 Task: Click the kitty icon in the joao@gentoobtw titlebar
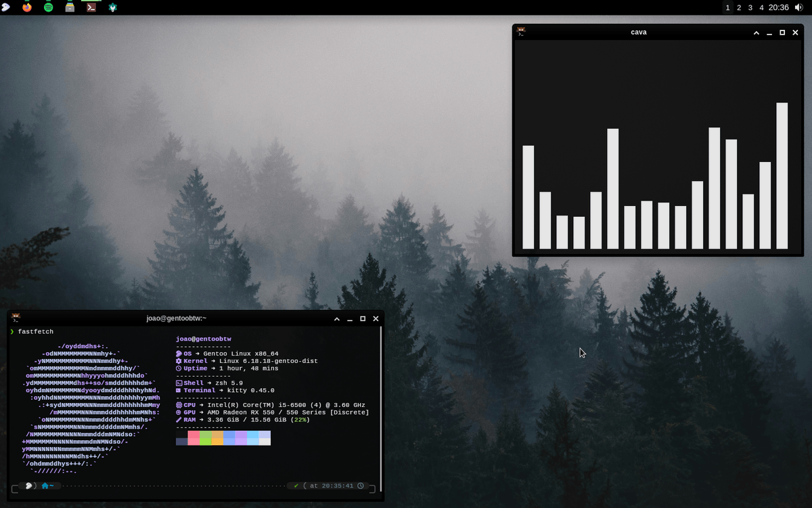pyautogui.click(x=17, y=318)
